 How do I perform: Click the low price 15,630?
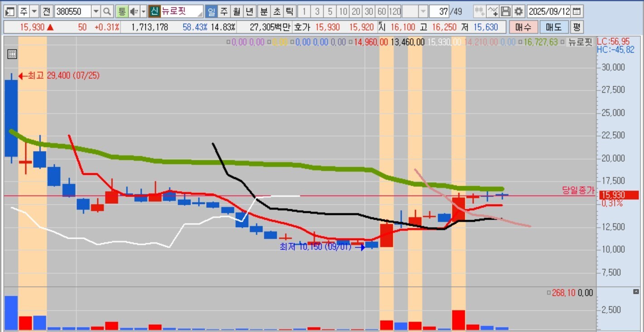pos(486,27)
